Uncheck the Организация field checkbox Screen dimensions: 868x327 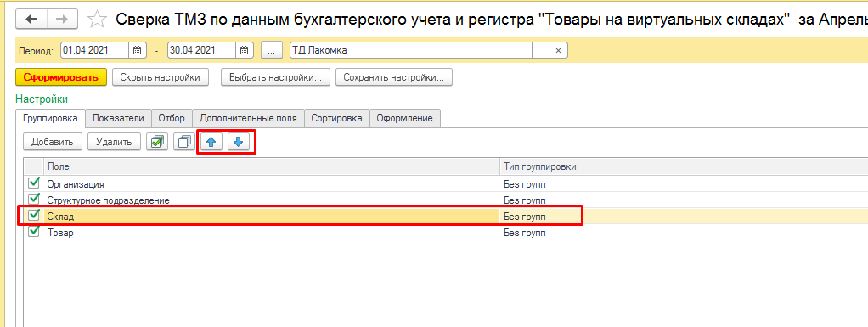tap(34, 183)
